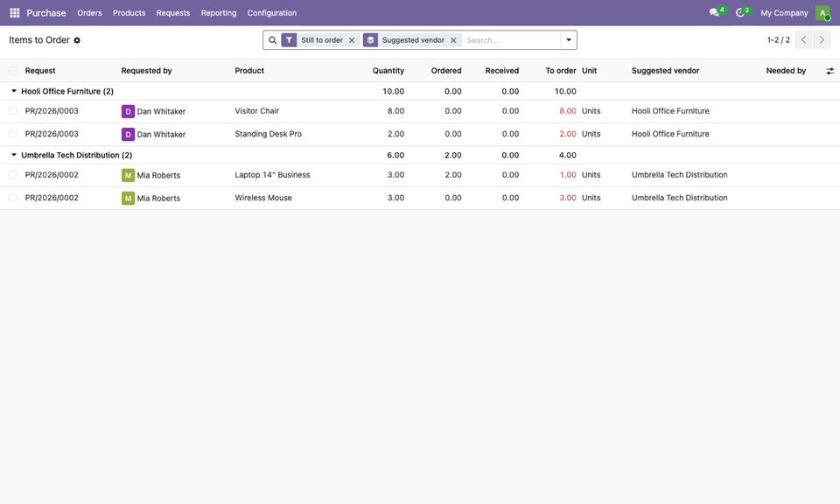The height and width of the screenshot is (504, 840).
Task: Open optional columns adjust settings icon
Action: click(x=829, y=71)
